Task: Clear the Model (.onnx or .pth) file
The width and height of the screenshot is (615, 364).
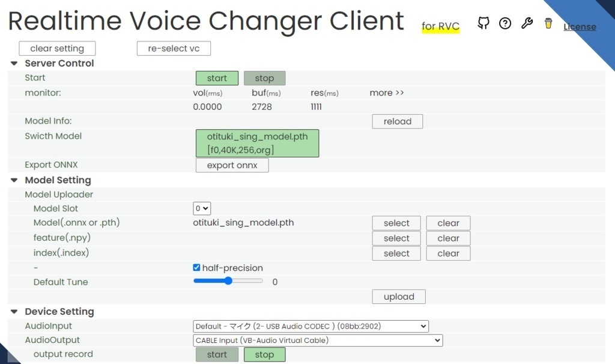Action: (x=448, y=223)
